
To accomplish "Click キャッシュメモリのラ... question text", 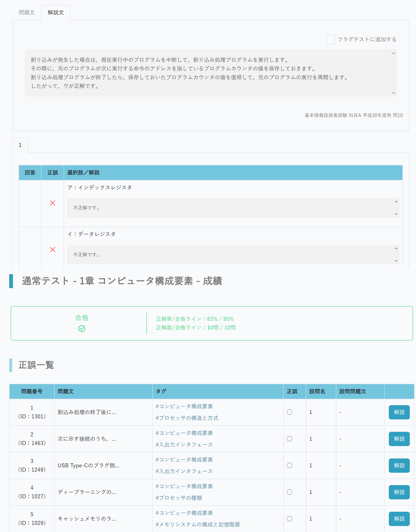I will tap(87, 519).
